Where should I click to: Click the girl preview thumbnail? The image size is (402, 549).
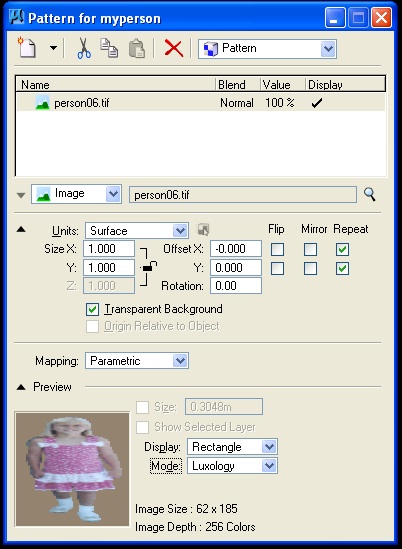click(72, 469)
